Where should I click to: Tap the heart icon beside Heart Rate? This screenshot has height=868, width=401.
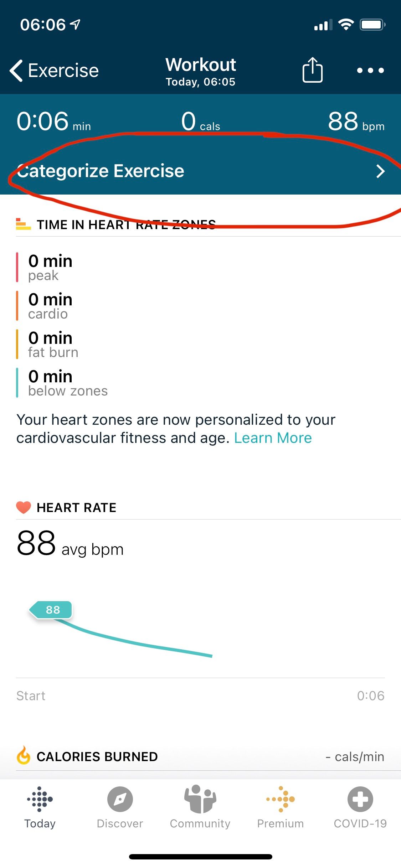point(24,507)
